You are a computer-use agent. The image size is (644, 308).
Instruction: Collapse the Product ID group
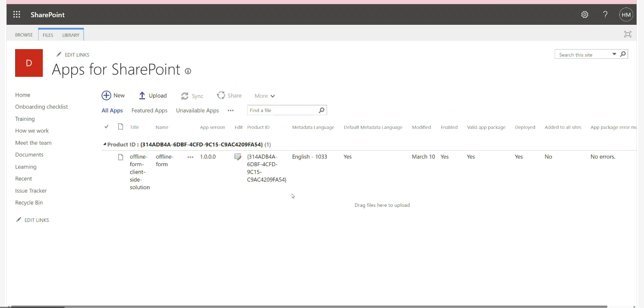click(x=105, y=144)
